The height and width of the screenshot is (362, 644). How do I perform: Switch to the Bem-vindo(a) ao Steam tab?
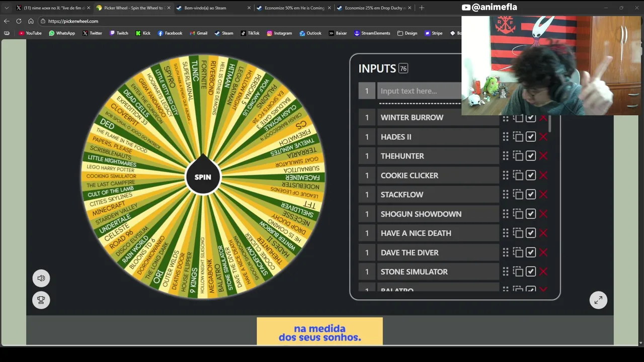(213, 8)
